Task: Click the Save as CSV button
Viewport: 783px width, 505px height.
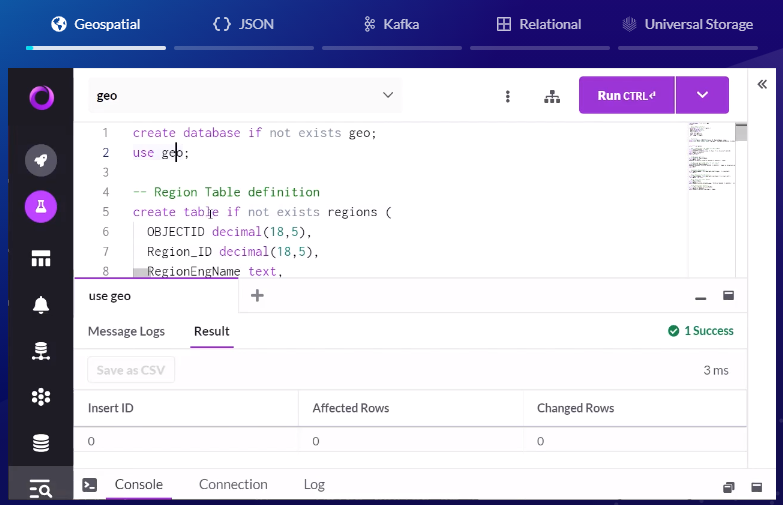Action: point(131,370)
